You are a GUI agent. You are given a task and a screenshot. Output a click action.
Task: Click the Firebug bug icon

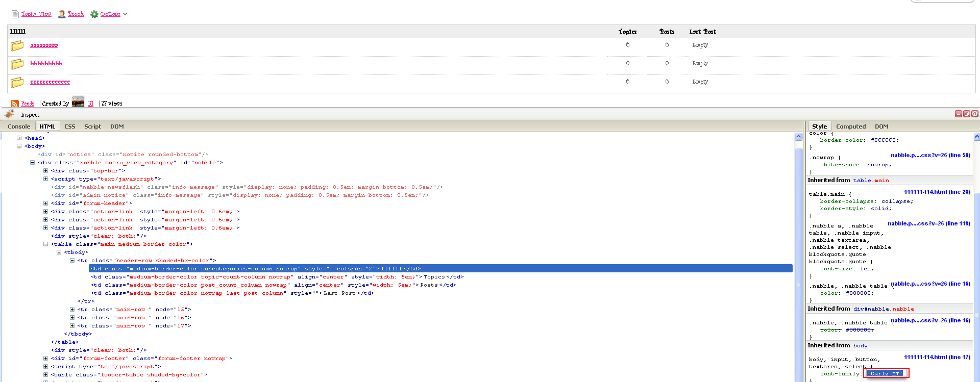[x=9, y=114]
